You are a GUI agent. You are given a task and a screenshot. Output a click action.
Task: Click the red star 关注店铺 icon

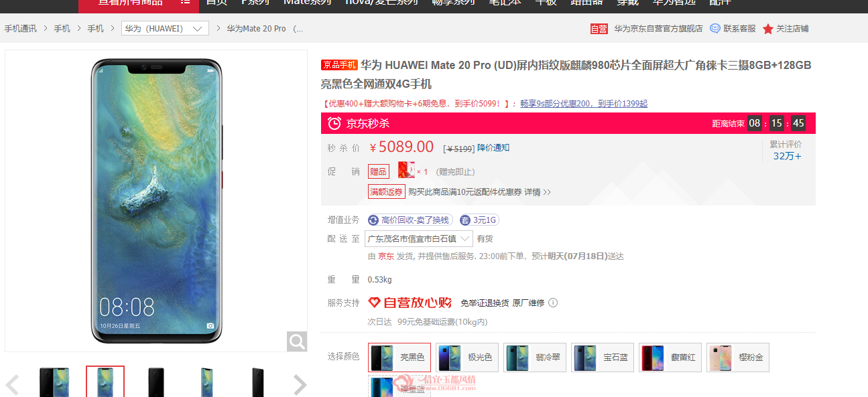pyautogui.click(x=768, y=29)
